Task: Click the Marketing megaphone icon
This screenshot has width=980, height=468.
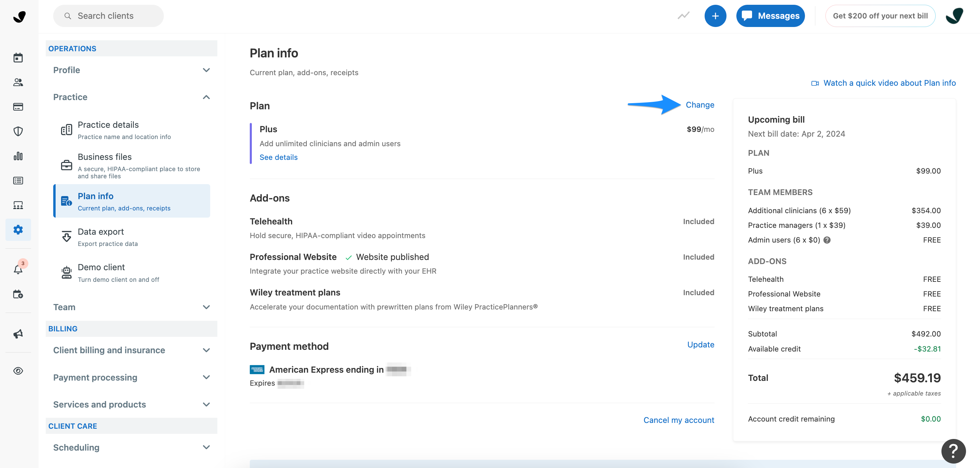Action: pyautogui.click(x=18, y=334)
